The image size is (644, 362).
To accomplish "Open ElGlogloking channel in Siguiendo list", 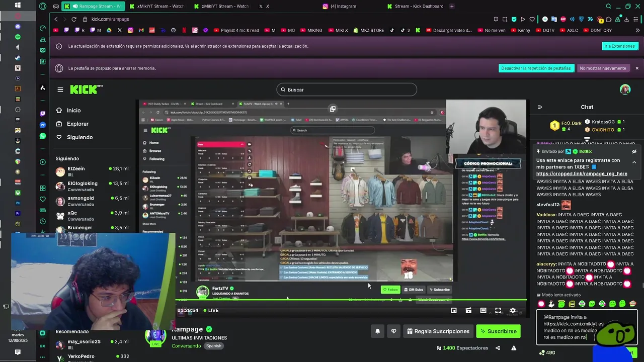I will click(92, 186).
